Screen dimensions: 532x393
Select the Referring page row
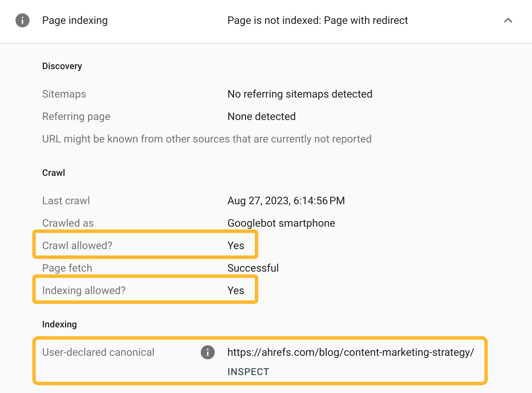(76, 116)
